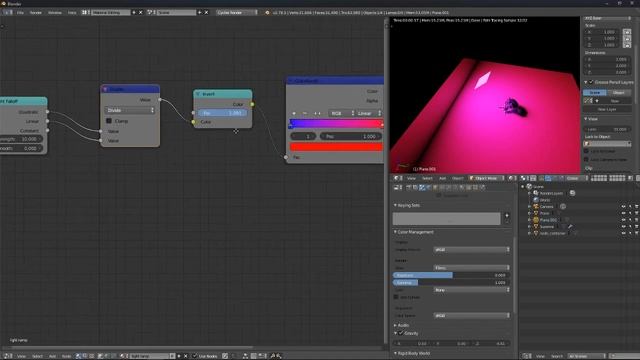Open the File menu
The height and width of the screenshot is (360, 640).
point(20,13)
